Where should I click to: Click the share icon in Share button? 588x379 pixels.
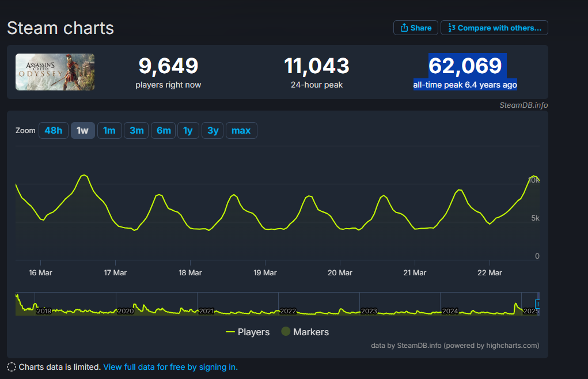[x=404, y=28]
